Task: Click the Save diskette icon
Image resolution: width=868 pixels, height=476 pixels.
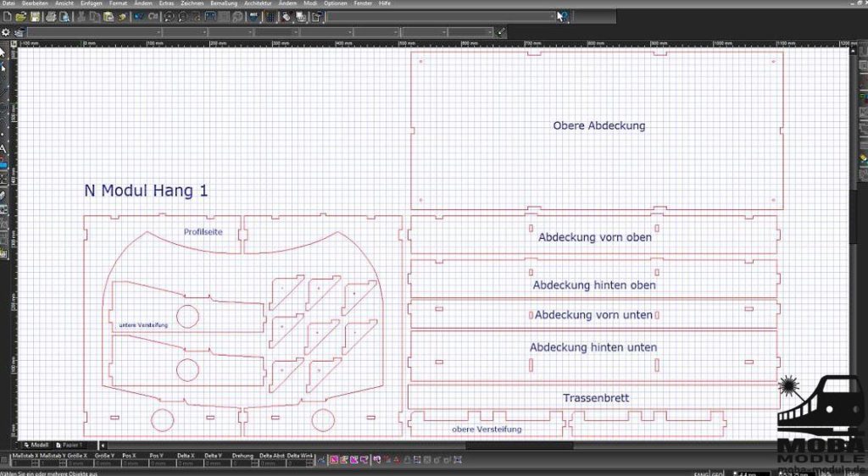Action: pyautogui.click(x=35, y=17)
